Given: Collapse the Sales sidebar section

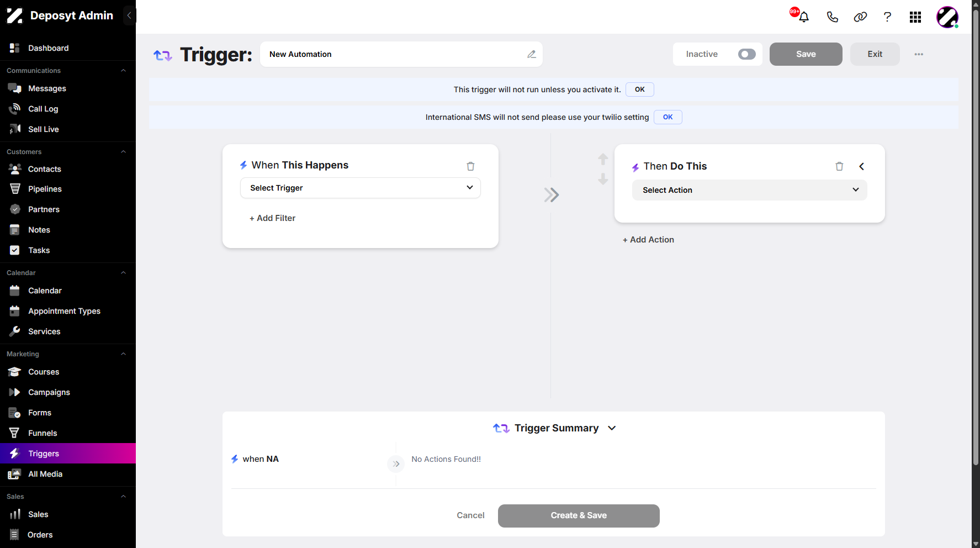Looking at the screenshot, I should (123, 497).
